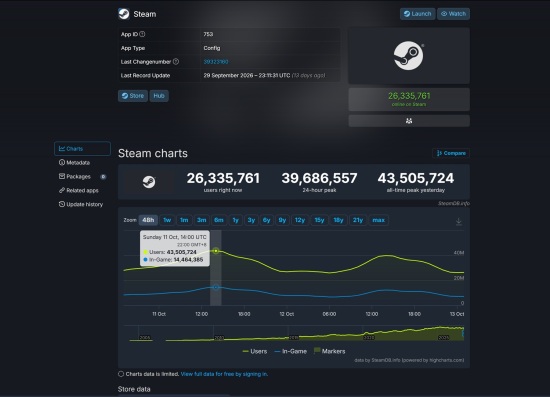Set chart zoom to 15y

tap(319, 220)
